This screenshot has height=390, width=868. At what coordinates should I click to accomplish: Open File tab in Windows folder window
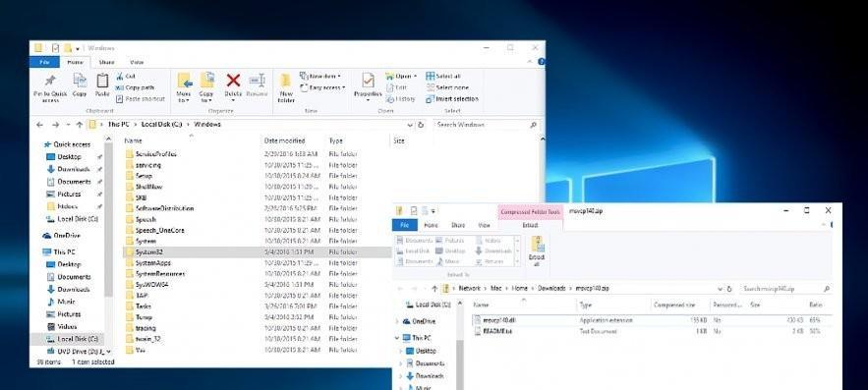[x=44, y=62]
